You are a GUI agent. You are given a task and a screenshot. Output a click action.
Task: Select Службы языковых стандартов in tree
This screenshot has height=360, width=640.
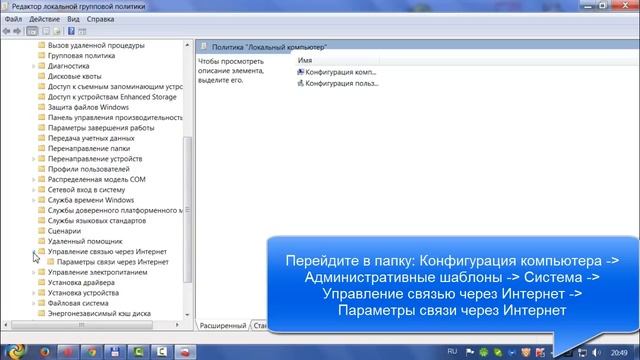pyautogui.click(x=97, y=220)
